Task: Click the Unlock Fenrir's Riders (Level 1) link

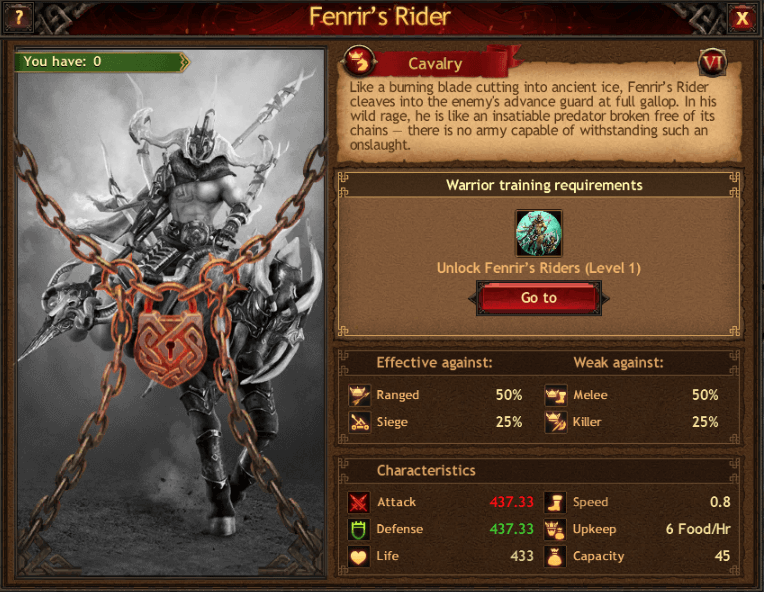Action: tap(538, 268)
